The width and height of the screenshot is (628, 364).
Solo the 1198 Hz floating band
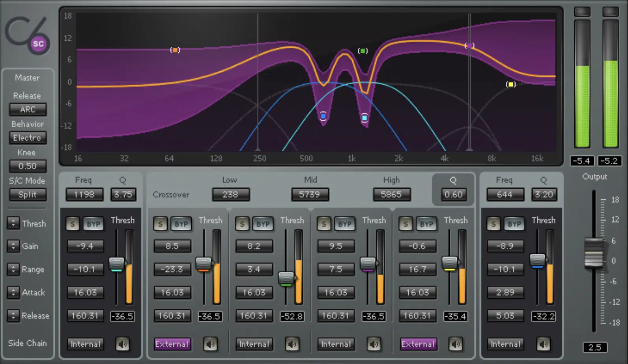point(73,224)
